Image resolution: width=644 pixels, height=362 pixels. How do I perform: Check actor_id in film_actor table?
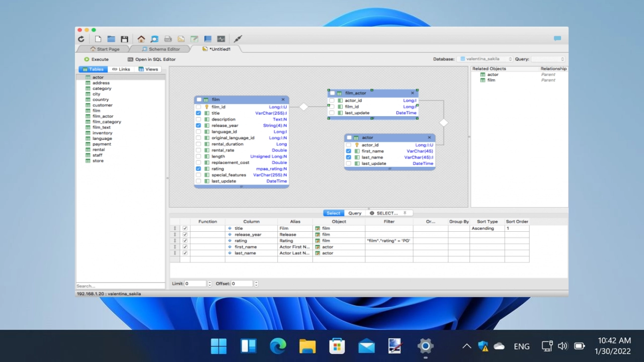click(x=332, y=101)
